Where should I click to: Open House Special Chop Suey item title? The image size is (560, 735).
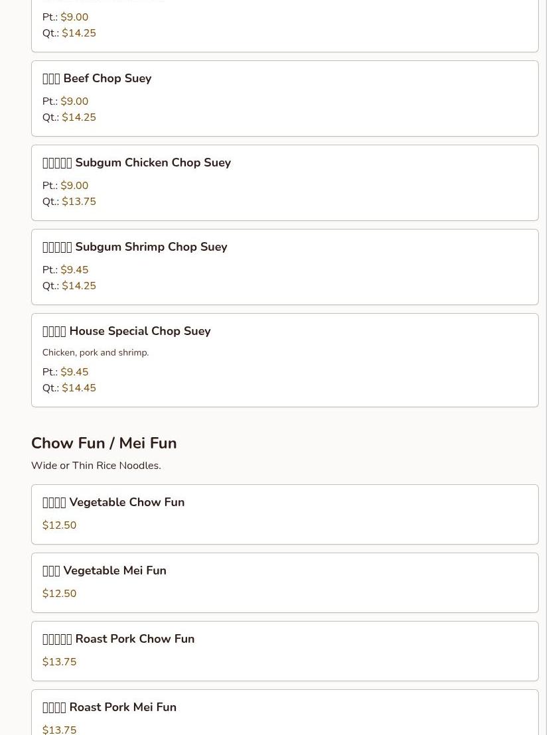127,331
